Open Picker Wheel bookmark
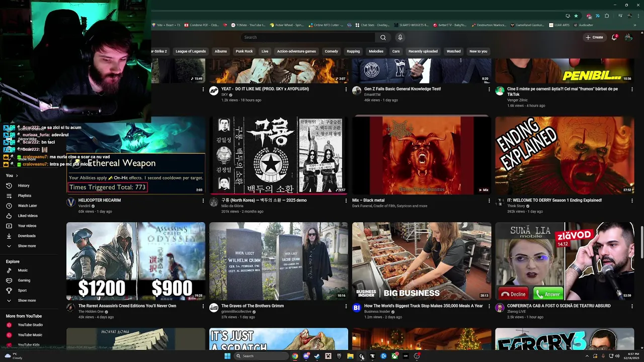 287,25
